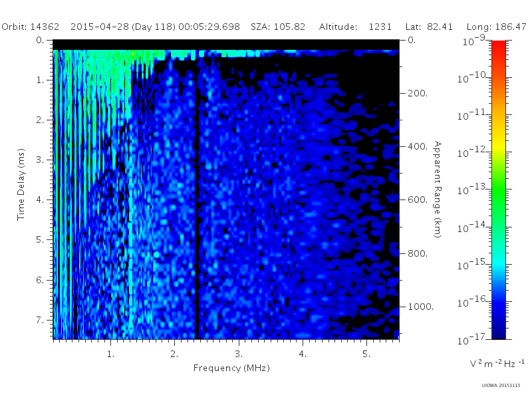The width and height of the screenshot is (532, 399).
Task: Click the 4. tick label on frequency axis
Action: click(303, 354)
